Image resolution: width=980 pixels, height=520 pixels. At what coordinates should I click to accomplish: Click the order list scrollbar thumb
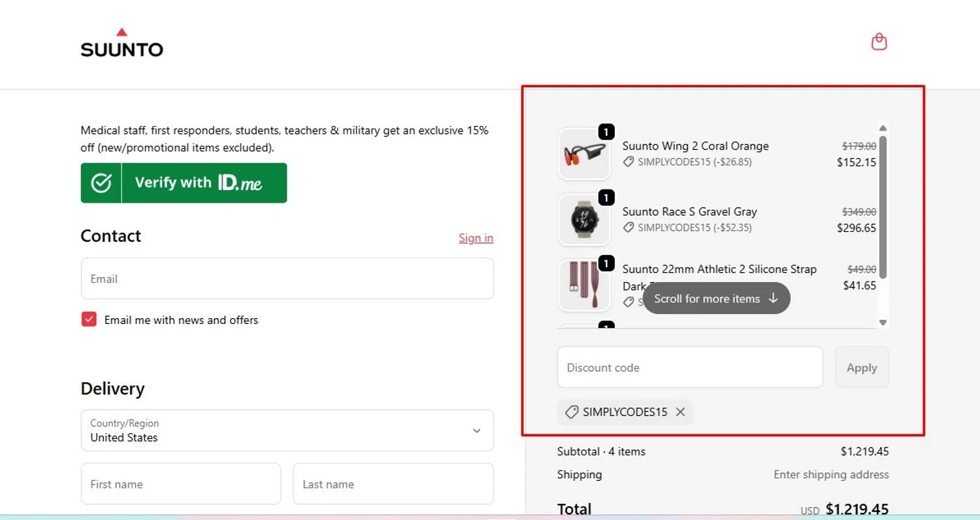883,207
